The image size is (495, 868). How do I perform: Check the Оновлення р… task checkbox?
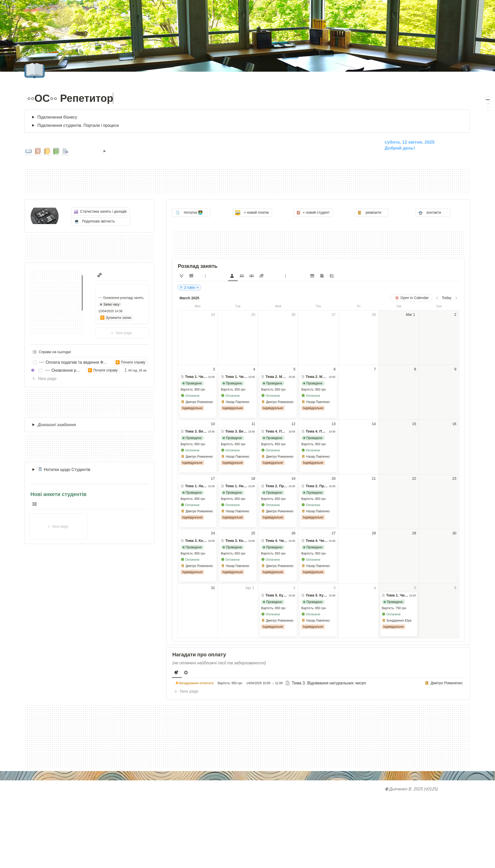(x=40, y=370)
